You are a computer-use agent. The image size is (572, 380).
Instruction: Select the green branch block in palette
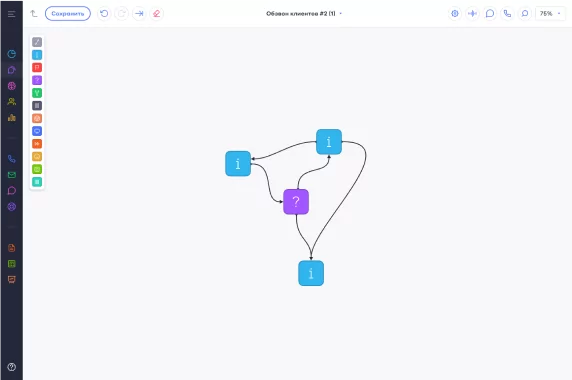click(37, 93)
